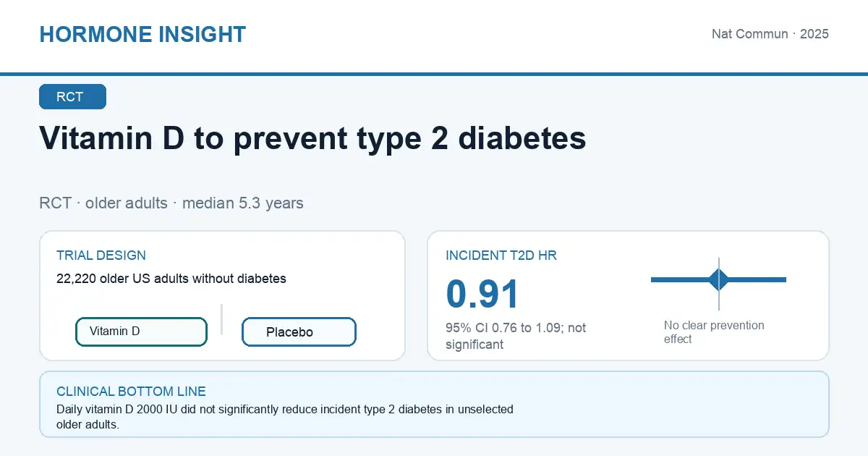The width and height of the screenshot is (868, 456).
Task: Click the diamond marker on forest plot
Action: [x=719, y=279]
